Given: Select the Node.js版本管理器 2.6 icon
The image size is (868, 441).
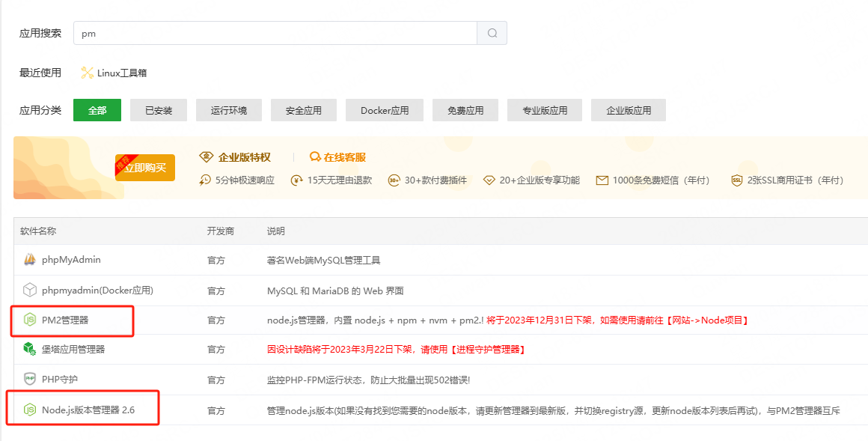Looking at the screenshot, I should [x=28, y=408].
